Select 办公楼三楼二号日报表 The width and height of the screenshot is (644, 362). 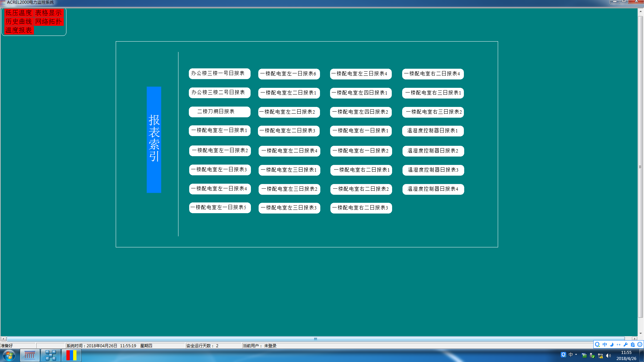218,93
